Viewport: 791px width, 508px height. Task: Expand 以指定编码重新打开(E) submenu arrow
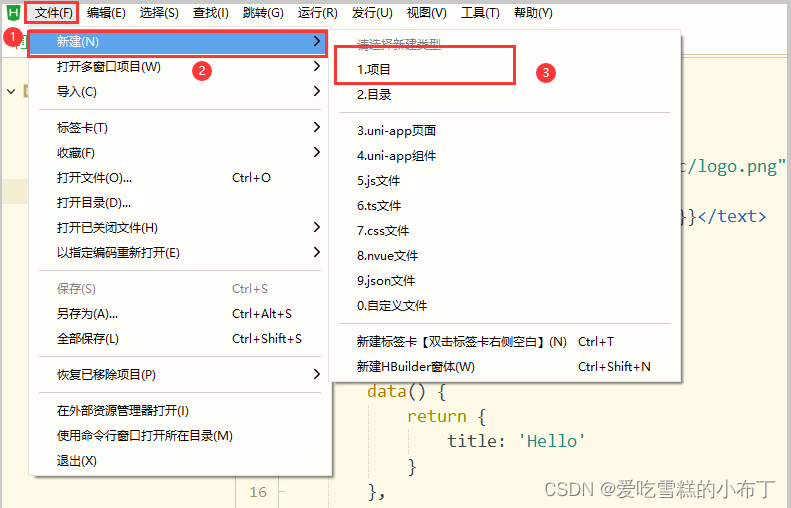click(317, 252)
